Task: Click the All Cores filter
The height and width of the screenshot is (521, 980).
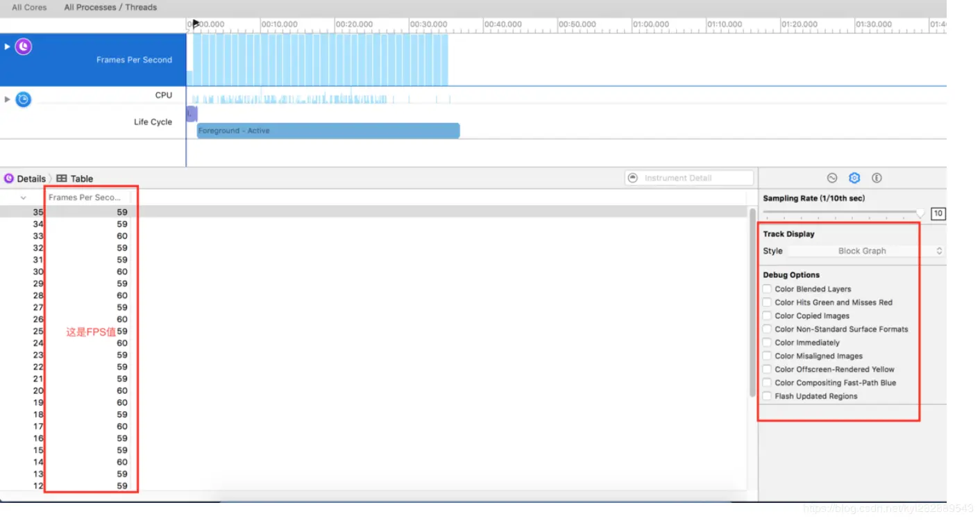Action: [29, 7]
